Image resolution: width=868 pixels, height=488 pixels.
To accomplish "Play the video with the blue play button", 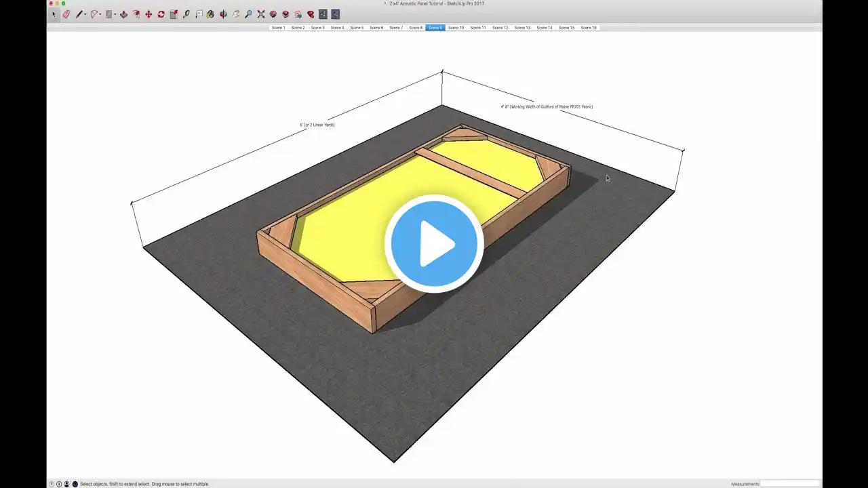I will [434, 244].
